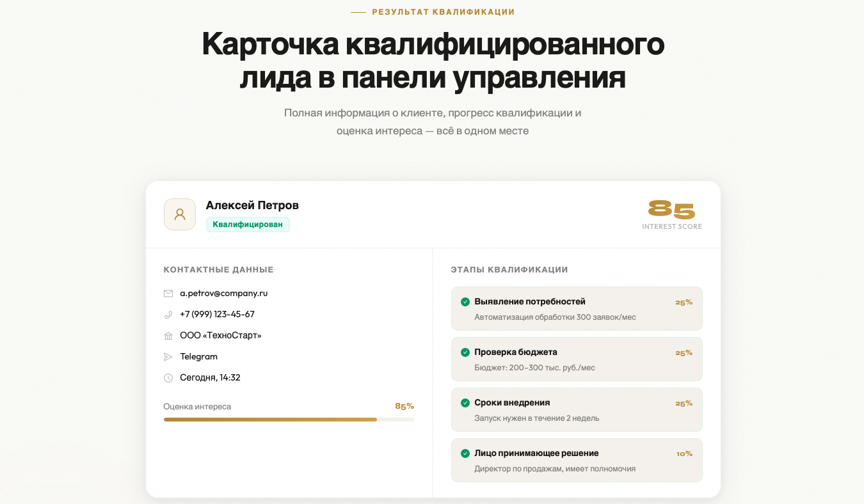Image resolution: width=864 pixels, height=504 pixels.
Task: Click the Оценка интереса progress bar
Action: 289,419
